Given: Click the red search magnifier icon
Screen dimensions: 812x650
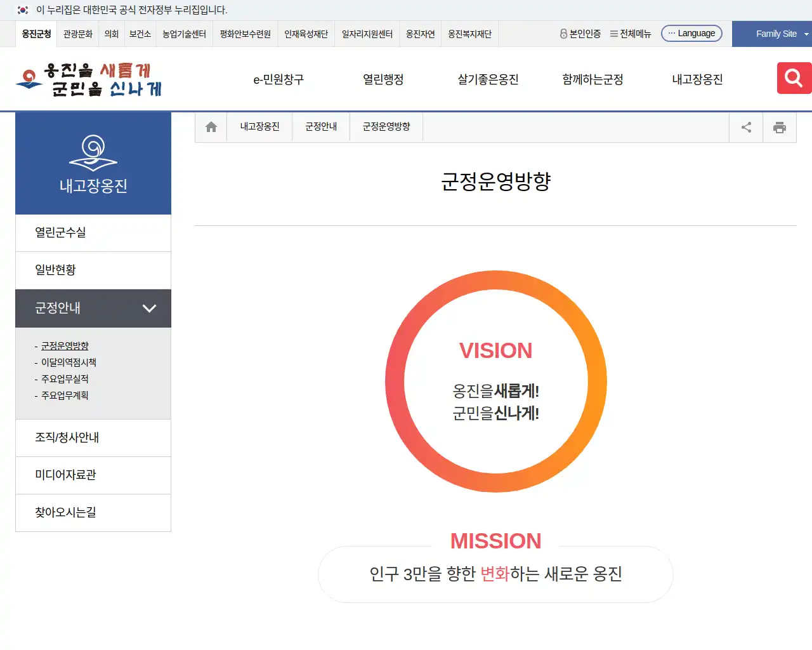Looking at the screenshot, I should pyautogui.click(x=792, y=77).
